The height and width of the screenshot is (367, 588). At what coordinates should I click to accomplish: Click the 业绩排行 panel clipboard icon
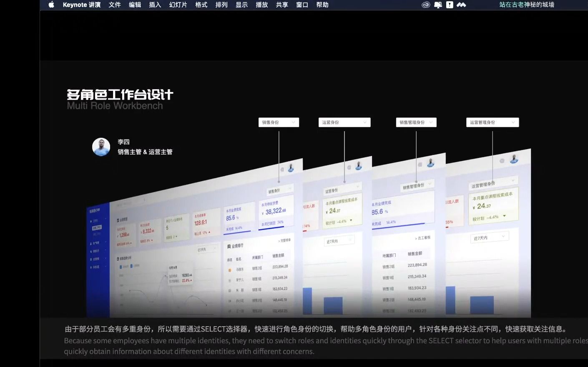point(229,246)
